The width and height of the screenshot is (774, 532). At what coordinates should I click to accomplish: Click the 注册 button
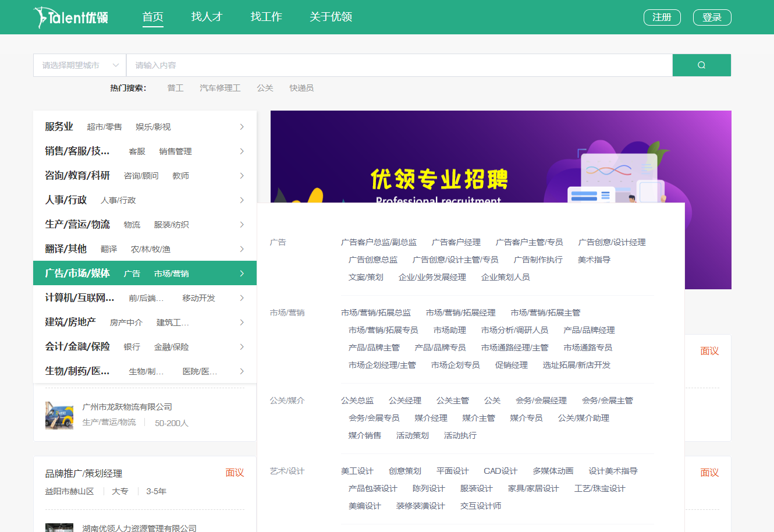click(662, 17)
